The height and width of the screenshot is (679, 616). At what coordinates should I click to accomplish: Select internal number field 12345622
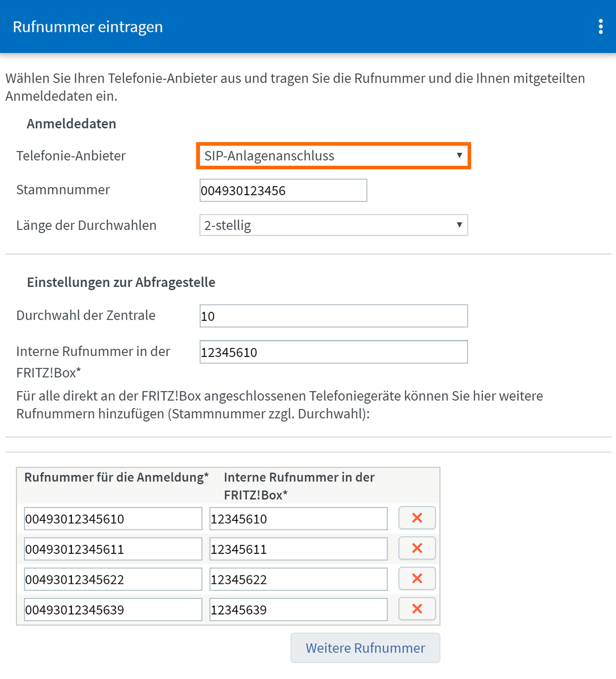click(x=298, y=579)
